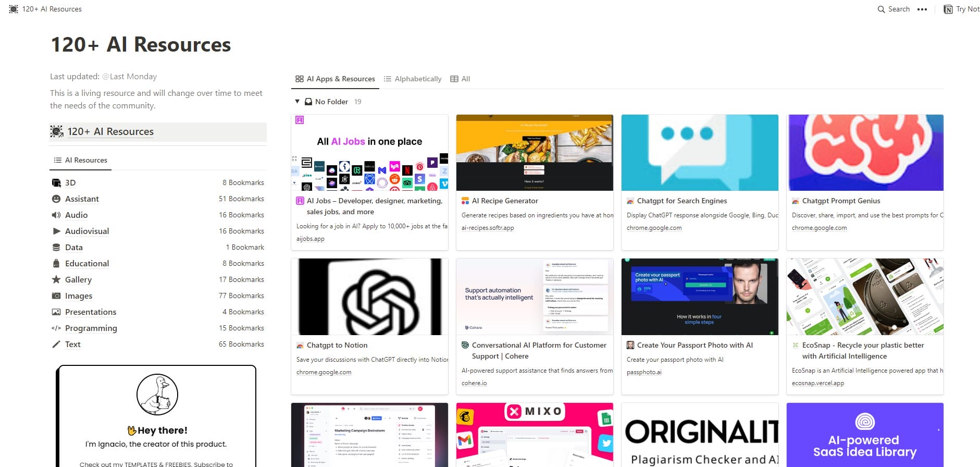Click the Notion logo icon top right
The image size is (980, 467).
tap(948, 9)
